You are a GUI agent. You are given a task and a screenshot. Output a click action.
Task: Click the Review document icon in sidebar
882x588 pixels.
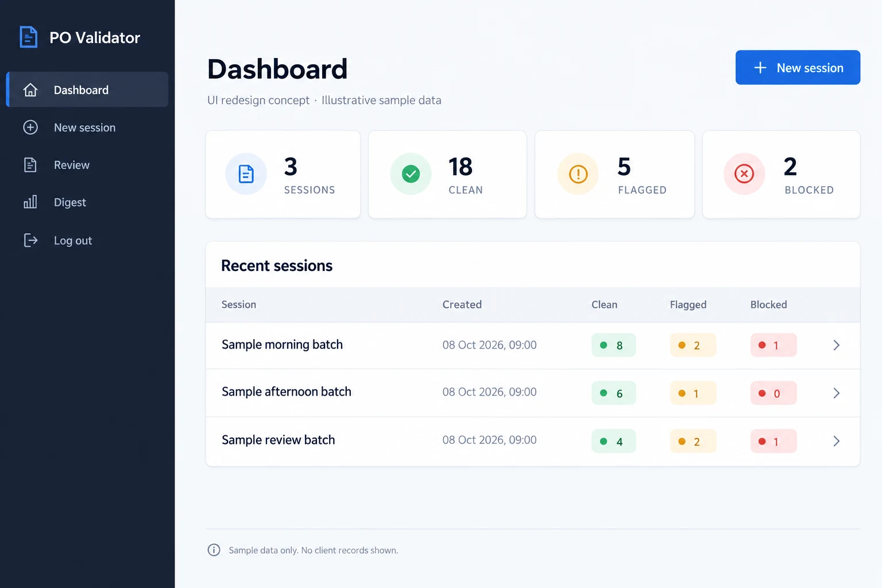(x=30, y=165)
